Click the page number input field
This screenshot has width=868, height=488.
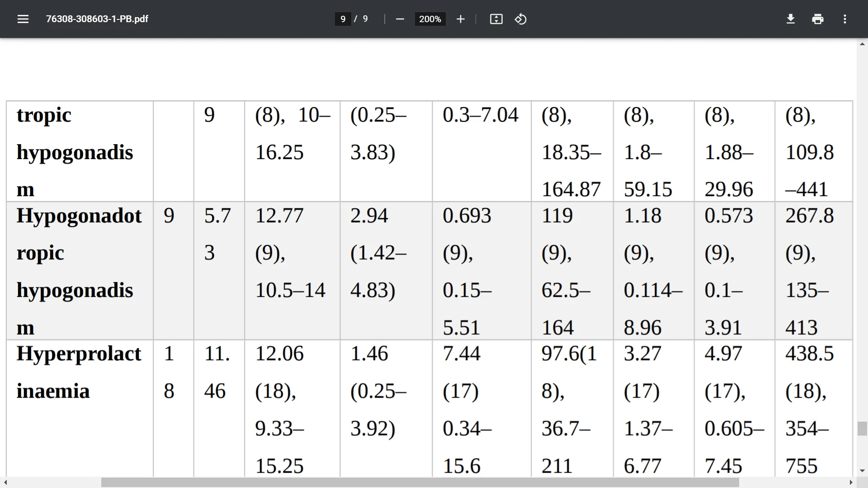(343, 19)
